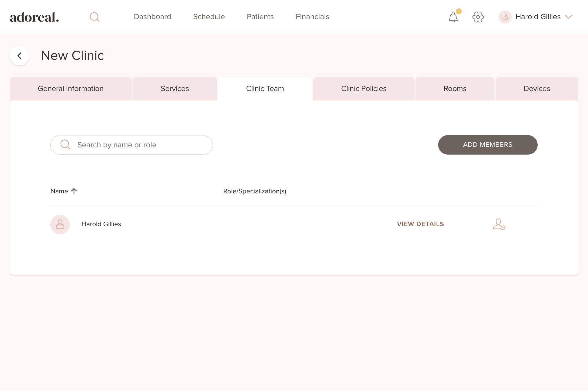Select the Devices tab
Image resolution: width=588 pixels, height=391 pixels.
pos(537,89)
